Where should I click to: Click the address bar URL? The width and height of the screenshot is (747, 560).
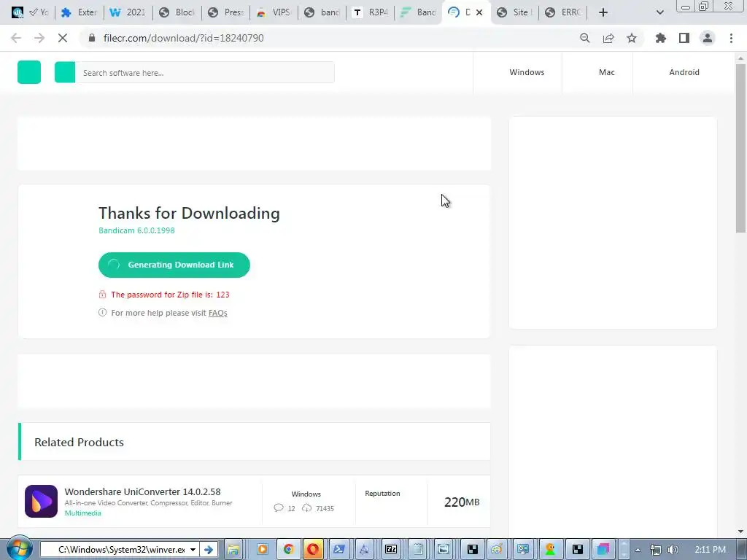pos(183,38)
